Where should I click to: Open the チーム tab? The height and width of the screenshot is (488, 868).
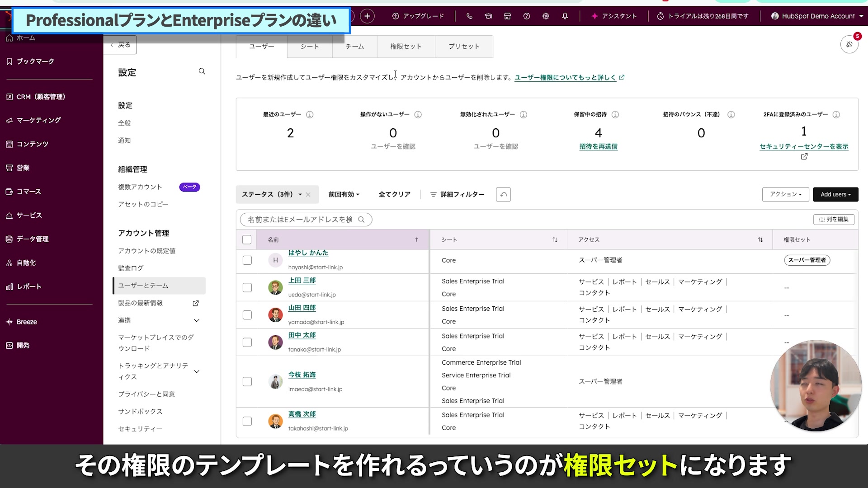pyautogui.click(x=354, y=47)
